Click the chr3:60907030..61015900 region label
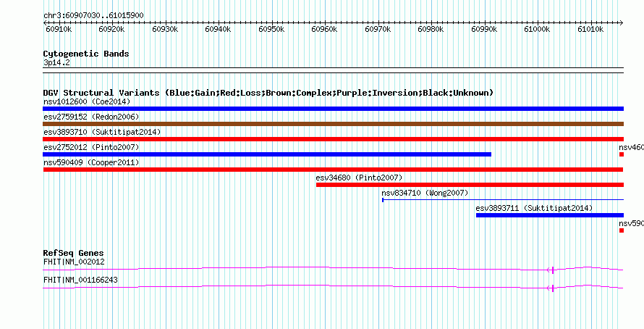Image resolution: width=644 pixels, height=329 pixels. coord(93,16)
